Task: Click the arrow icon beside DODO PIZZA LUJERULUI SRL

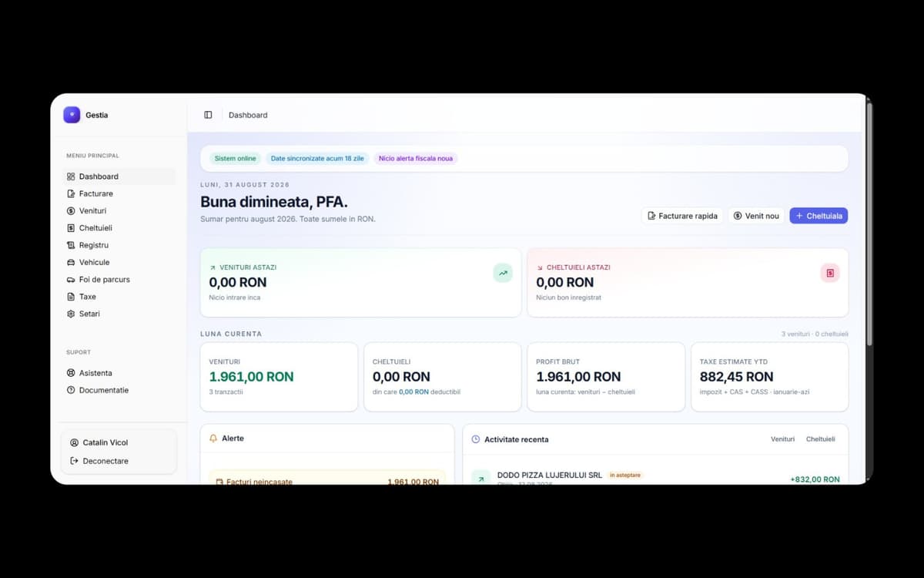Action: click(480, 479)
